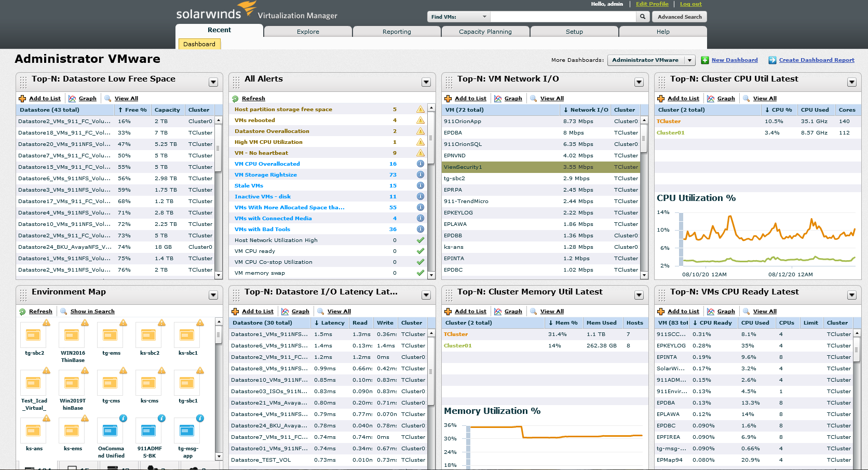Select the tg-ems icon in Environment Map
The width and height of the screenshot is (868, 470).
(x=110, y=335)
